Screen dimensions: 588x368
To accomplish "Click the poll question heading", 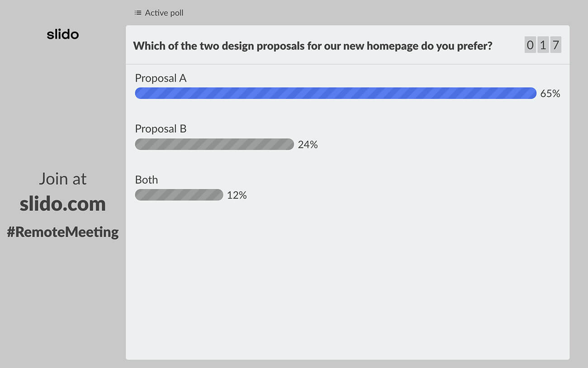I will click(x=313, y=46).
